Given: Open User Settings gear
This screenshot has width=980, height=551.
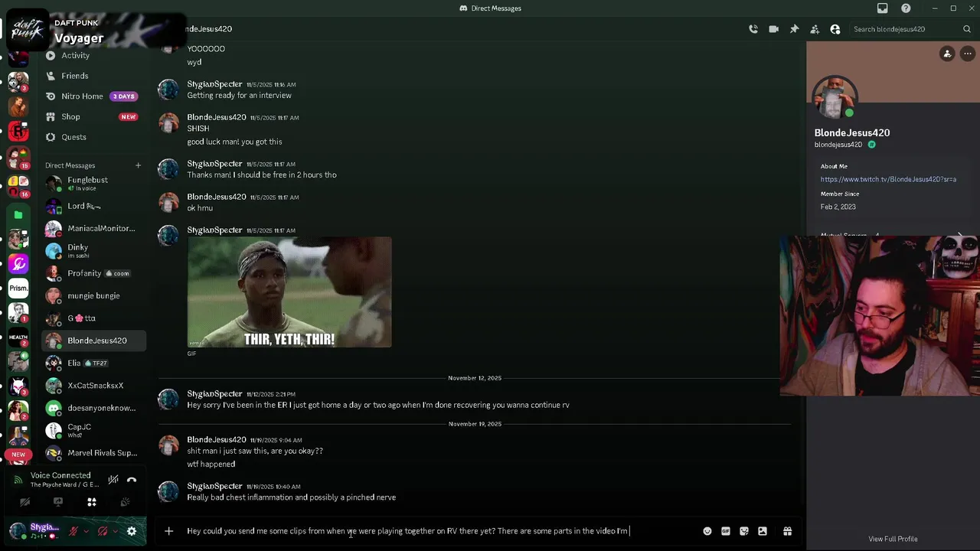Looking at the screenshot, I should coord(132,531).
